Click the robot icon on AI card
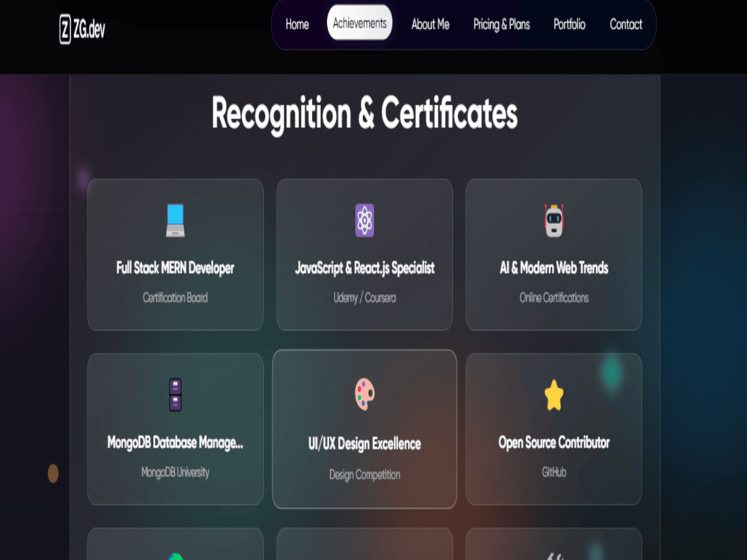The height and width of the screenshot is (560, 747). 554,220
